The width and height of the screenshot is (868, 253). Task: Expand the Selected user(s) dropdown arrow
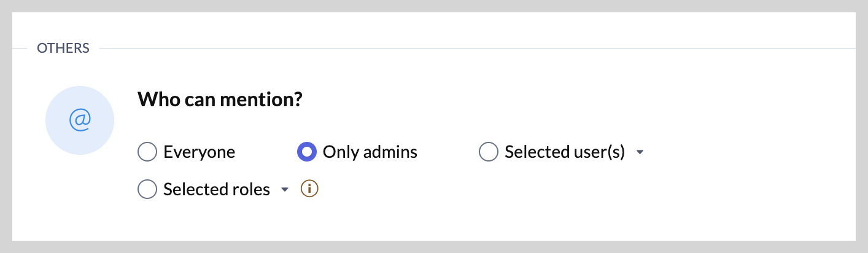point(640,152)
